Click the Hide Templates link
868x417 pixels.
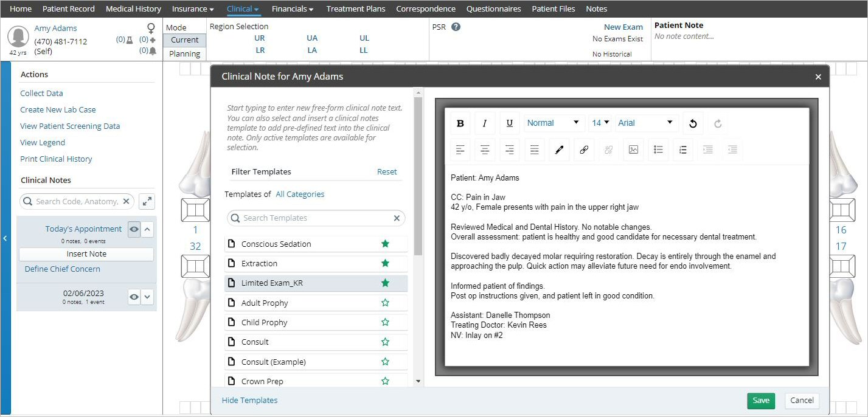[249, 401]
